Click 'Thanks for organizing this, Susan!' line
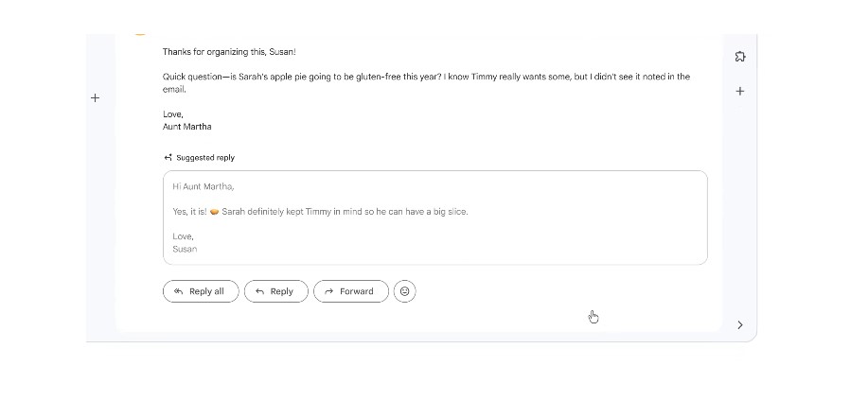This screenshot has width=868, height=418. pos(229,52)
